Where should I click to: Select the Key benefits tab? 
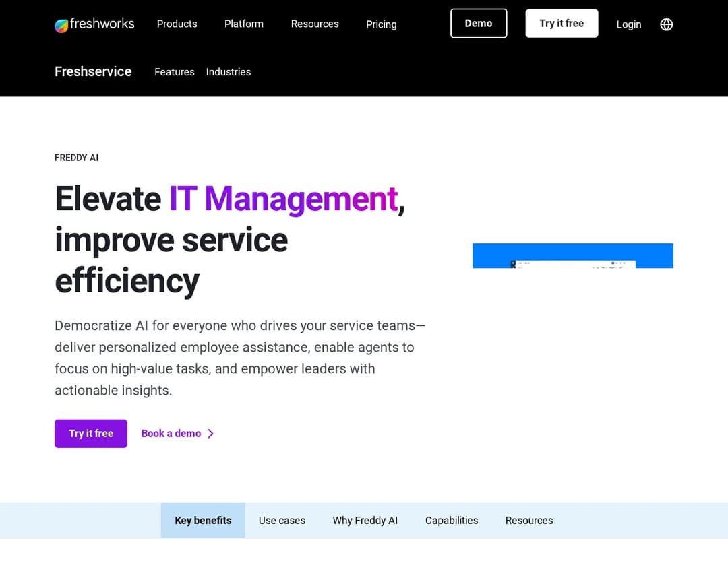(203, 521)
